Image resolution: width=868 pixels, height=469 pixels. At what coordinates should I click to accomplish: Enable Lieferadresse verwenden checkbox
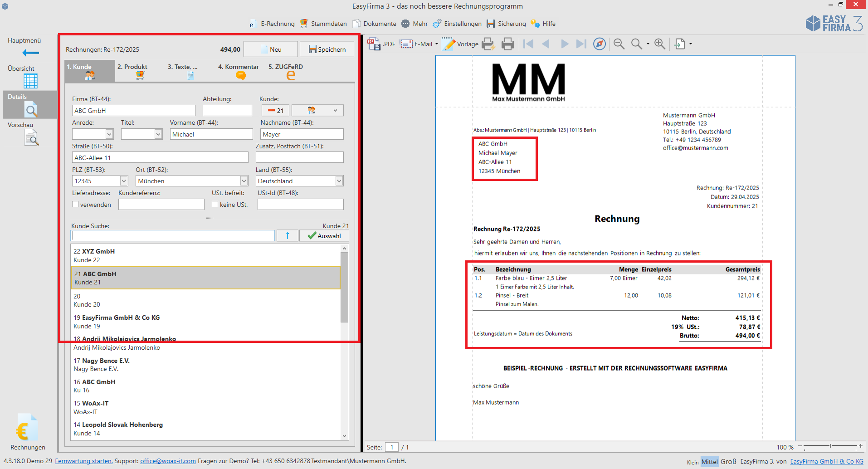(x=76, y=205)
